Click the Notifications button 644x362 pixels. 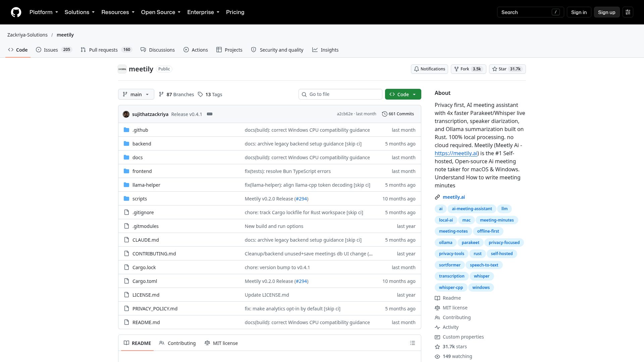tap(429, 69)
